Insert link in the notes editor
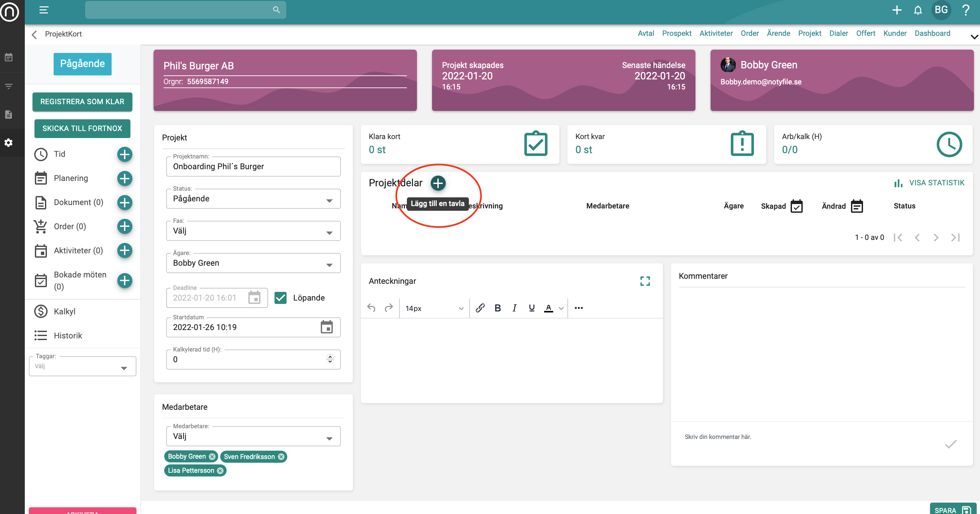This screenshot has width=980, height=514. [480, 308]
